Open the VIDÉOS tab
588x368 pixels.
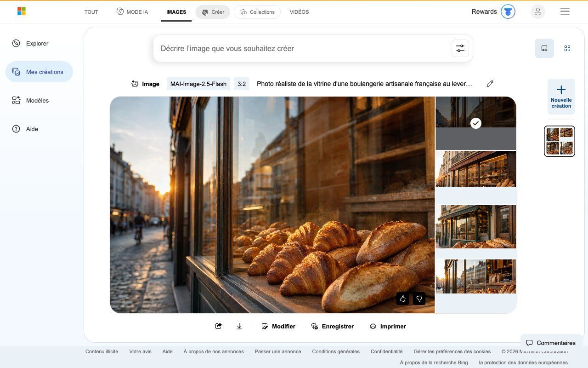[x=299, y=12]
